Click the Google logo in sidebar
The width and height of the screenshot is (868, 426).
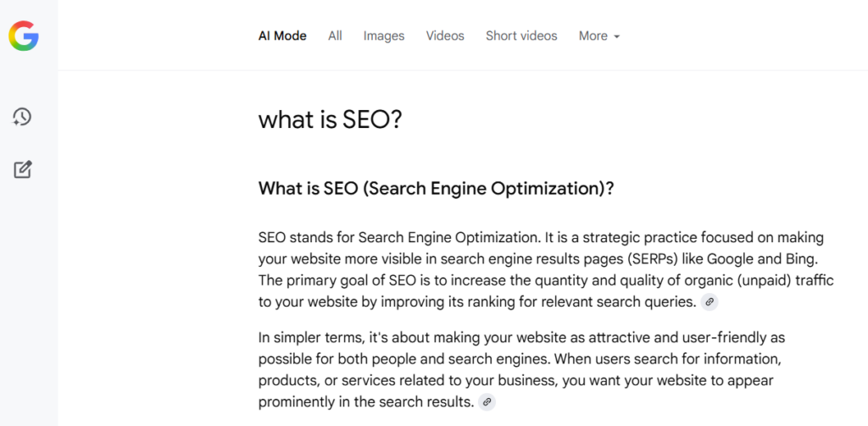pos(23,36)
